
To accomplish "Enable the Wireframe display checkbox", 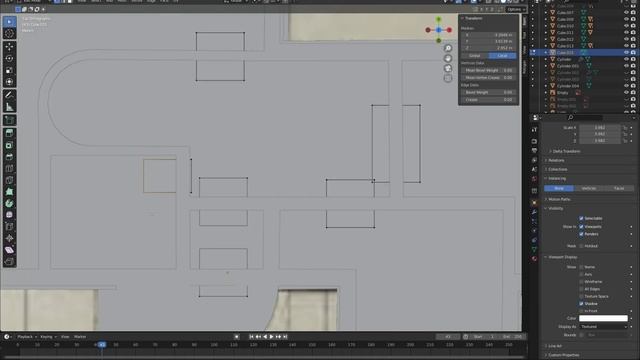I will [581, 282].
